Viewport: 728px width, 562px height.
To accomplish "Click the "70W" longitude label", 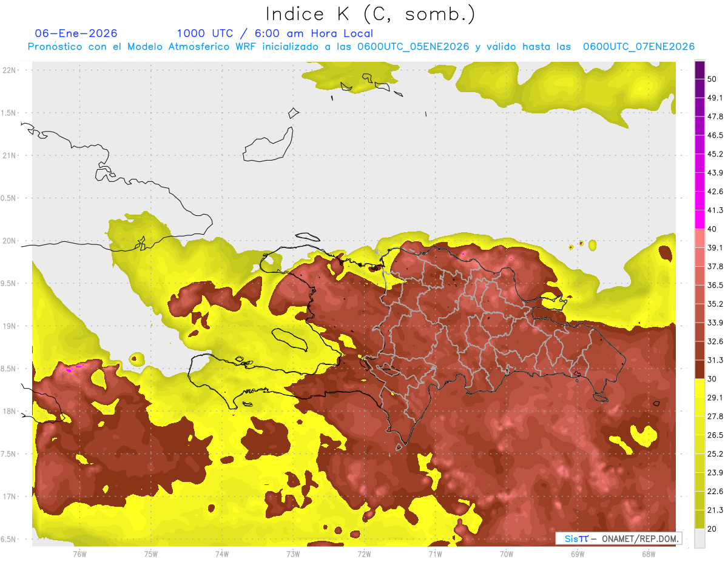I will click(507, 554).
